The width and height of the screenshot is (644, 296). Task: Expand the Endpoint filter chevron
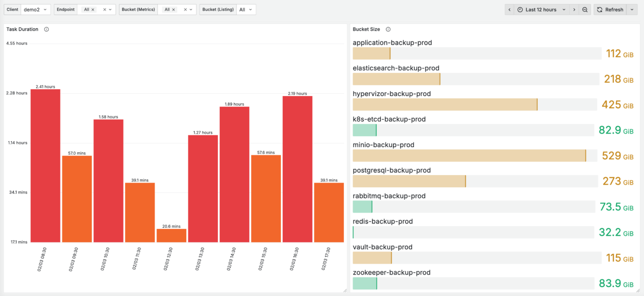pyautogui.click(x=111, y=10)
